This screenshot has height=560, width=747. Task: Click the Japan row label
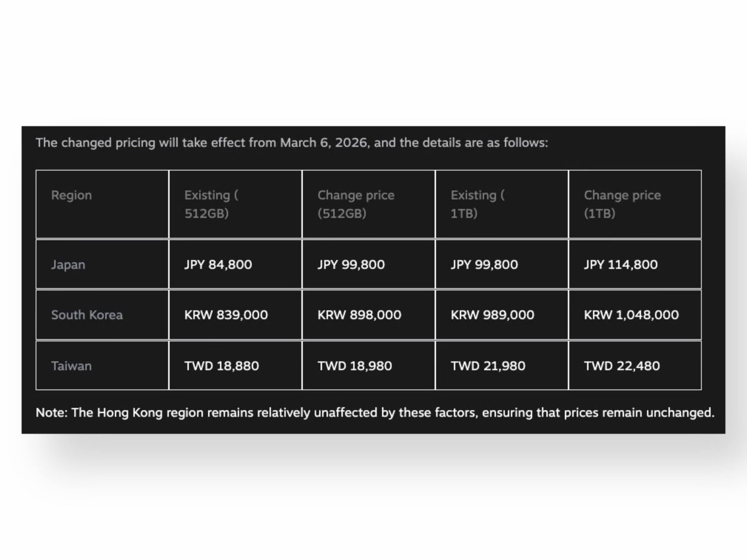[68, 264]
